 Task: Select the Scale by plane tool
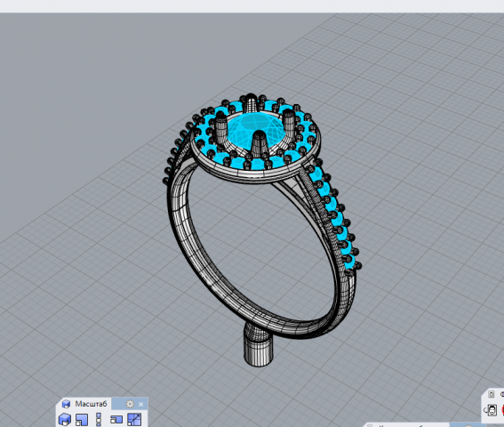pyautogui.click(x=116, y=420)
